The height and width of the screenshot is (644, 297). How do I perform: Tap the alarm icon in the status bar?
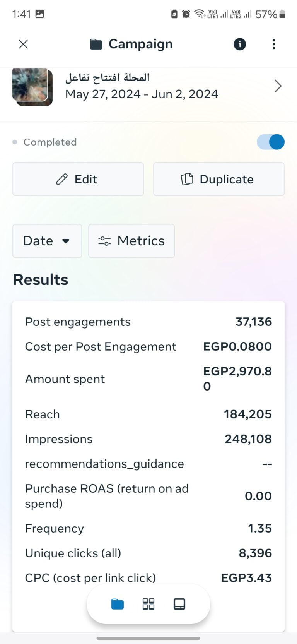(186, 14)
